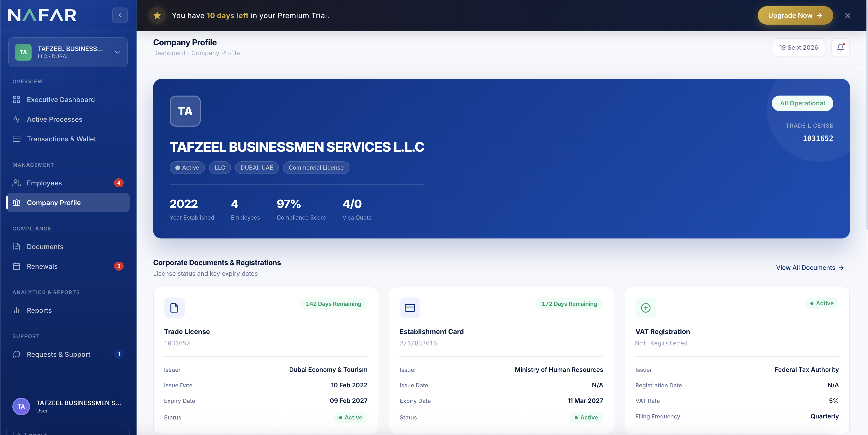Click the 19 Sept 2026 date box
This screenshot has width=868, height=435.
(x=798, y=48)
